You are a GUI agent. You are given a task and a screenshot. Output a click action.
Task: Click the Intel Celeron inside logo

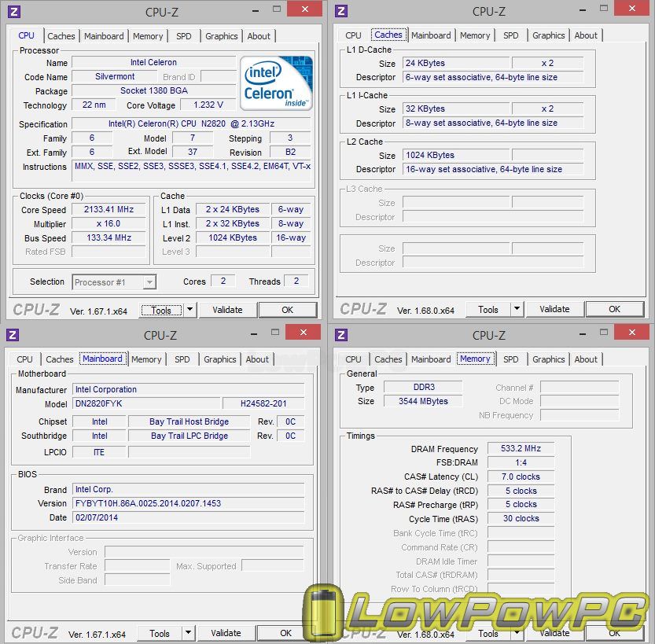pyautogui.click(x=276, y=83)
